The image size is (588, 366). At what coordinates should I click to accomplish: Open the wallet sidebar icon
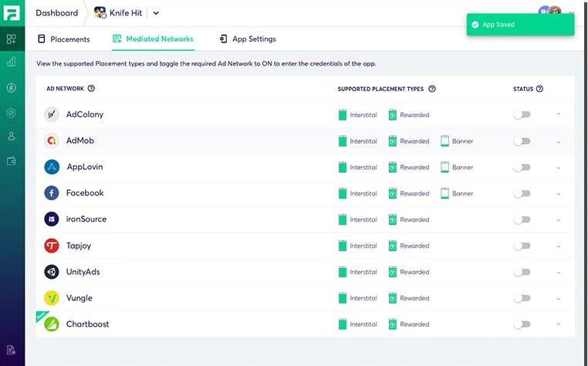(12, 161)
